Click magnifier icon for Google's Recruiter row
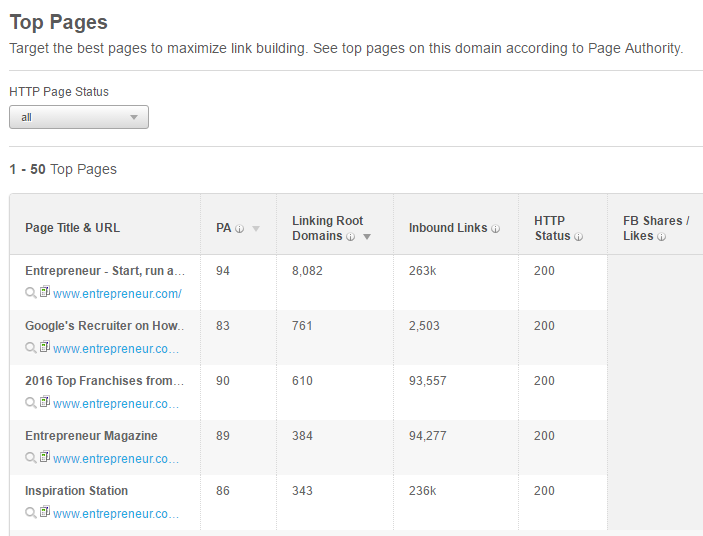This screenshot has height=536, width=703. 30,348
